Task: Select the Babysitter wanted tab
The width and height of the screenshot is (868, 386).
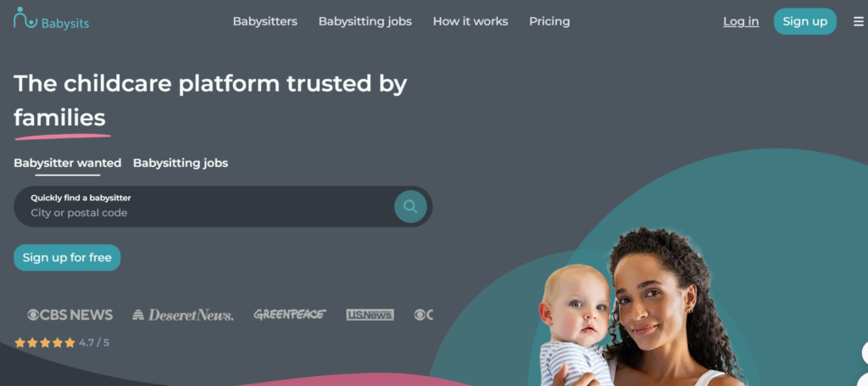Action: [68, 164]
